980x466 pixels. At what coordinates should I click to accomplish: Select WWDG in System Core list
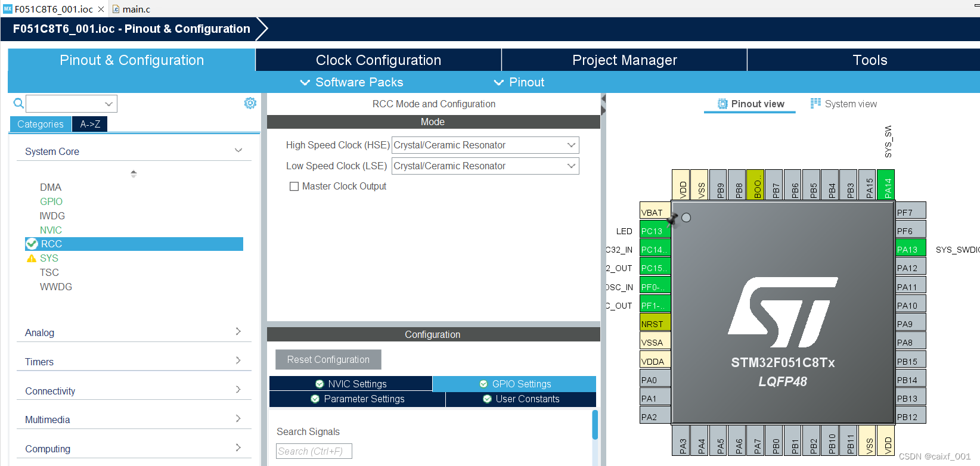[x=56, y=287]
